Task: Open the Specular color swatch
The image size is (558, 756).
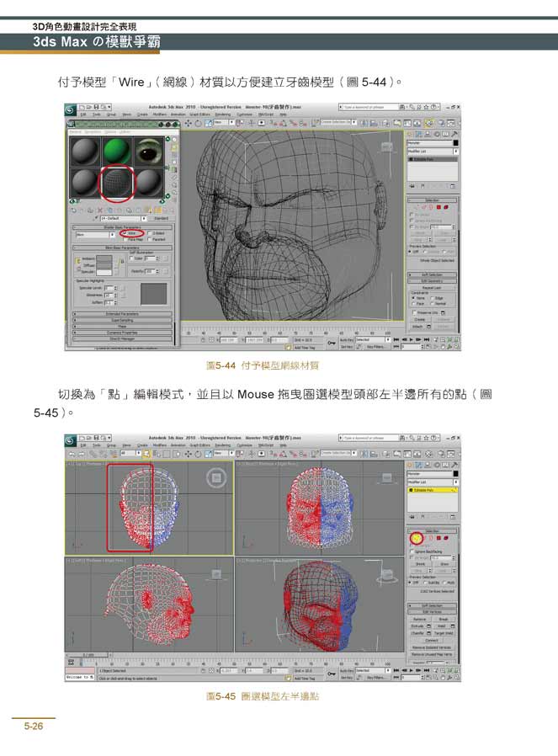Action: 104,272
